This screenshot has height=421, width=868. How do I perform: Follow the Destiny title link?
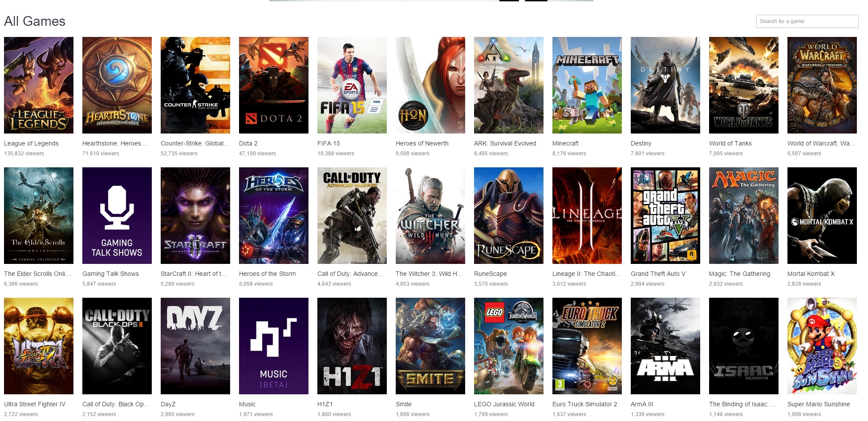(x=641, y=143)
